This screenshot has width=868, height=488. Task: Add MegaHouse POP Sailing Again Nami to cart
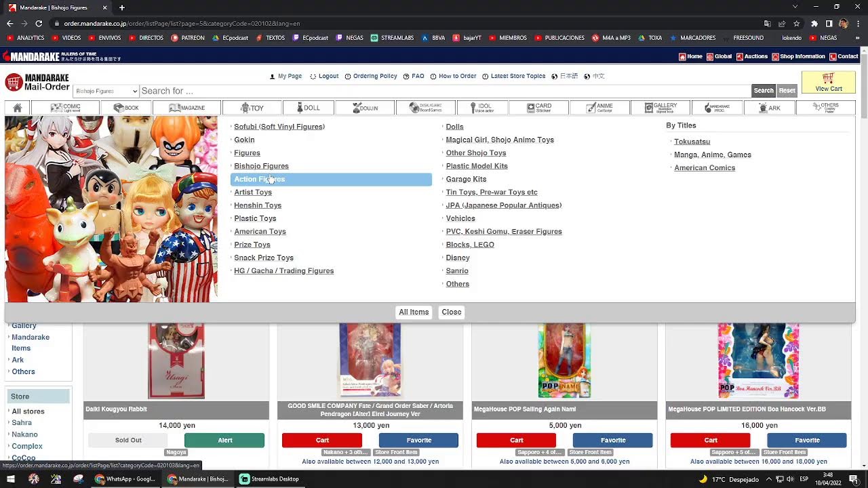point(516,441)
